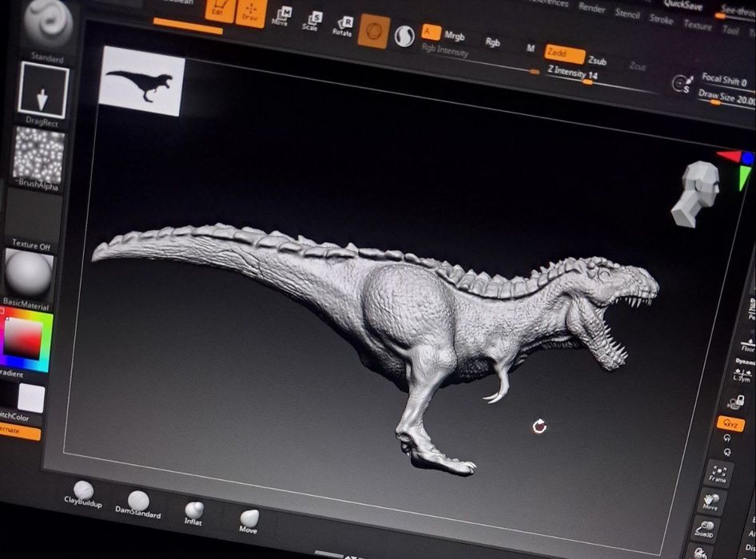Select the DamStandard brush
Viewport: 756px width, 559px height.
(x=138, y=505)
